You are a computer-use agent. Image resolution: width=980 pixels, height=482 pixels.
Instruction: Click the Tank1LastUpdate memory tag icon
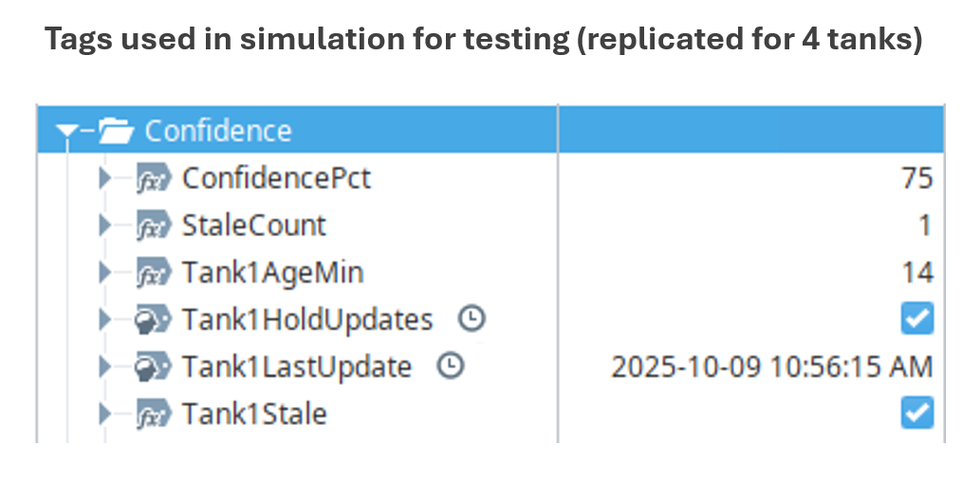point(154,366)
